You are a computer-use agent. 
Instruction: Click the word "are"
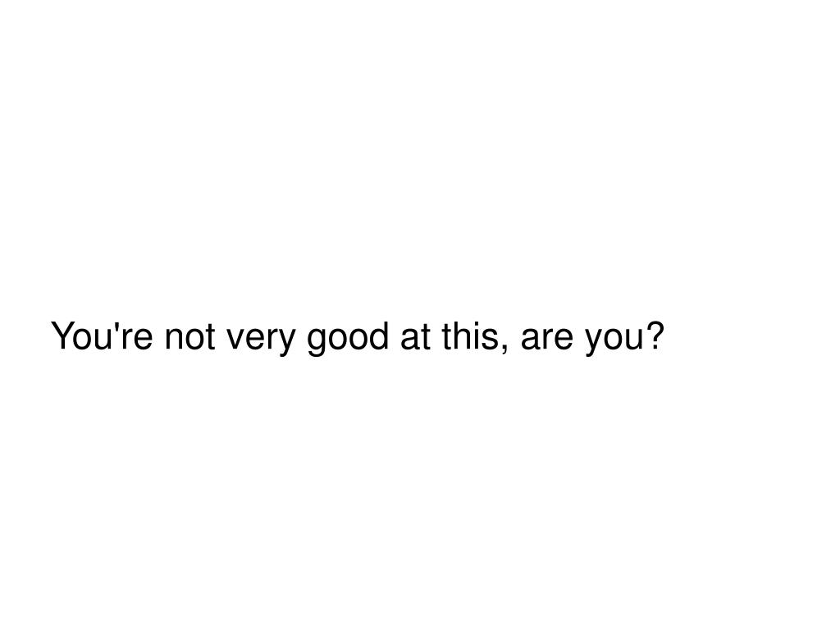(x=547, y=340)
